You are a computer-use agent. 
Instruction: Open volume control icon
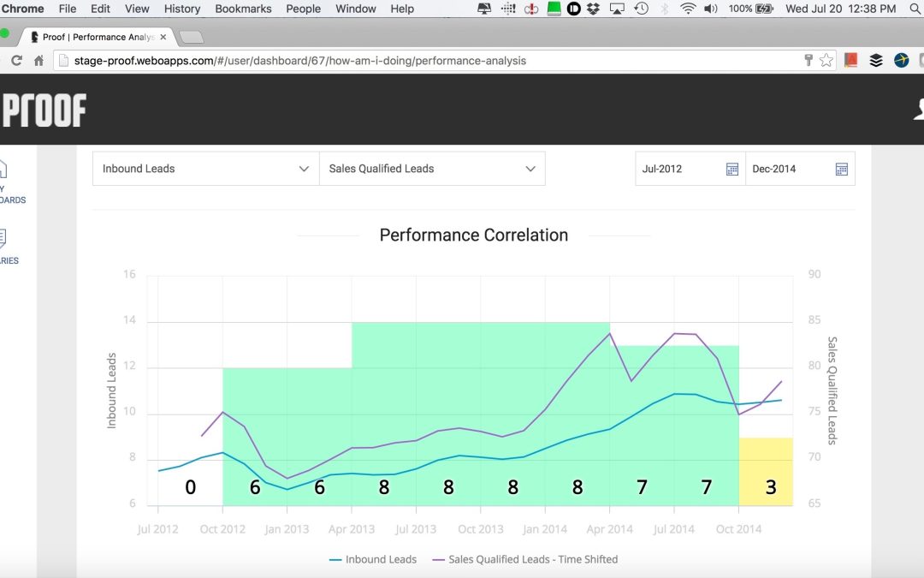point(711,9)
